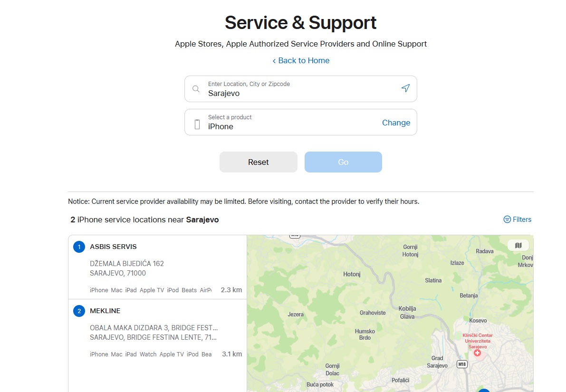
Task: Click Gornji Hotonj label on the map
Action: click(x=411, y=250)
